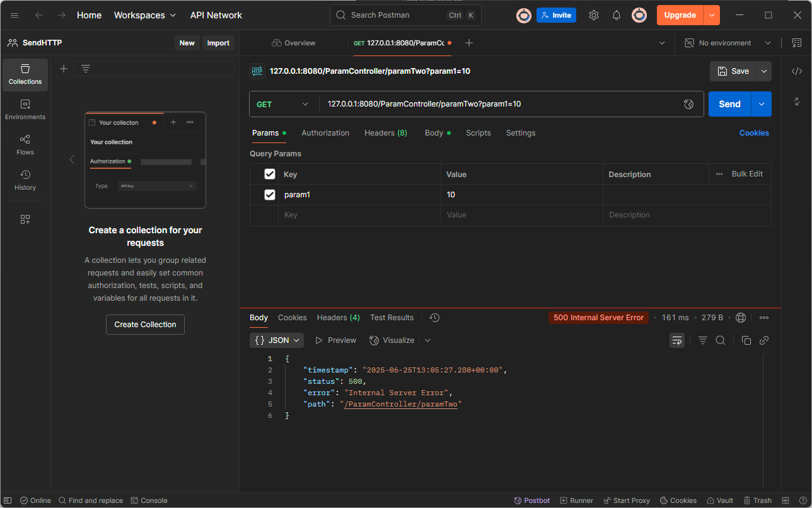Toggle the select-all params checkbox

click(x=270, y=174)
